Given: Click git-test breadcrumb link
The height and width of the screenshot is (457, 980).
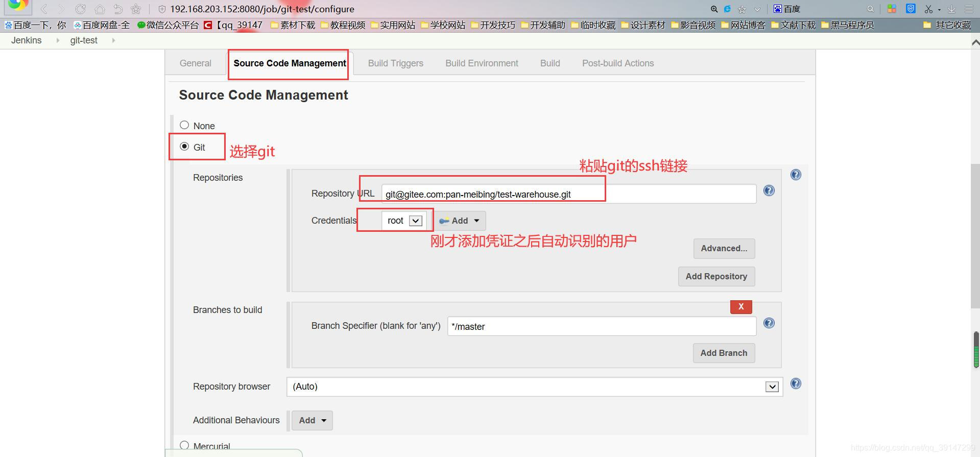Looking at the screenshot, I should click(x=84, y=40).
